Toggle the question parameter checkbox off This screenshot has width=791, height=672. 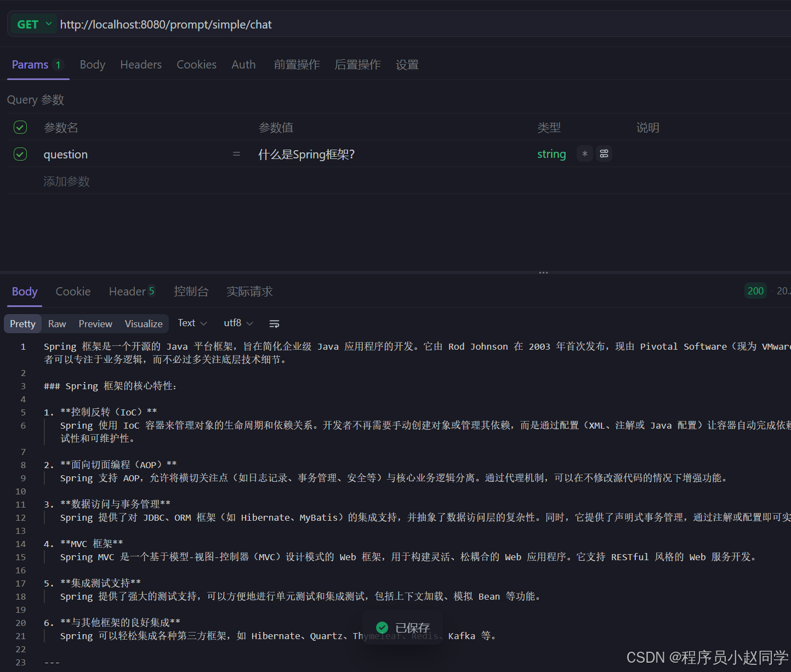(x=20, y=154)
